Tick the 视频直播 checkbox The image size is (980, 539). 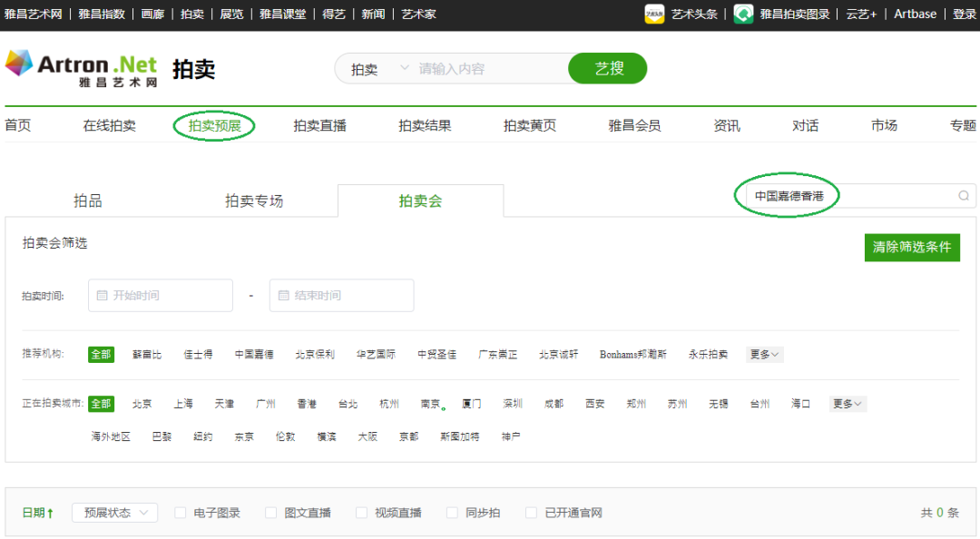click(x=361, y=513)
